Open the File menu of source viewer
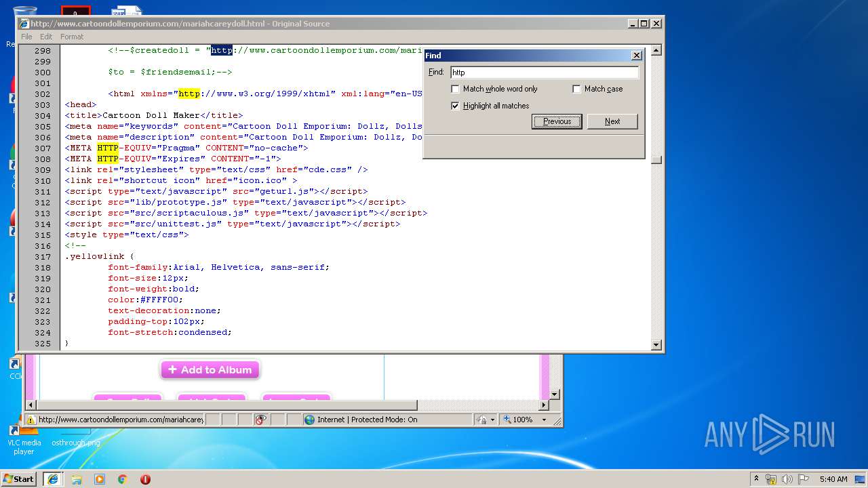Screen dimensions: 868x488 point(26,37)
